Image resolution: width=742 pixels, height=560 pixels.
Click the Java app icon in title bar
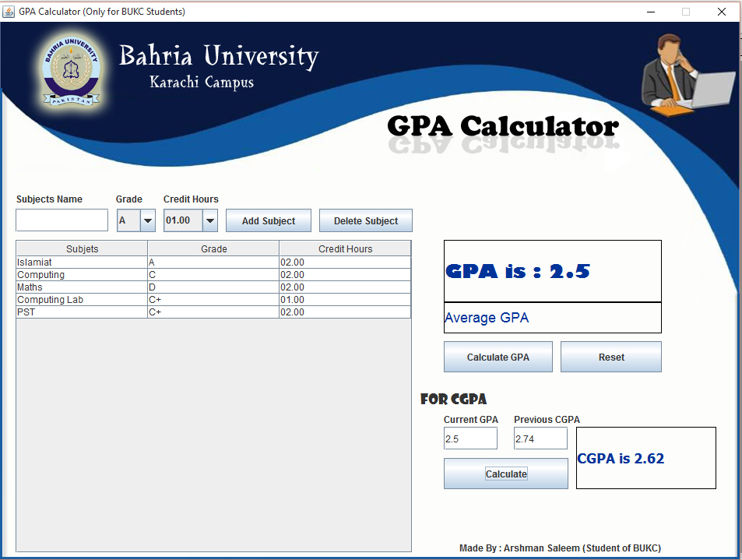pyautogui.click(x=9, y=12)
